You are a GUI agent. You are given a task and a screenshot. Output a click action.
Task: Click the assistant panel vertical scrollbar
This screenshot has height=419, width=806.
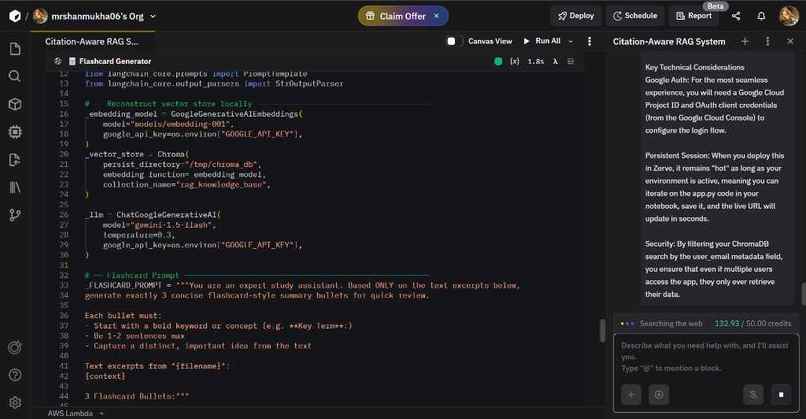pos(803,294)
